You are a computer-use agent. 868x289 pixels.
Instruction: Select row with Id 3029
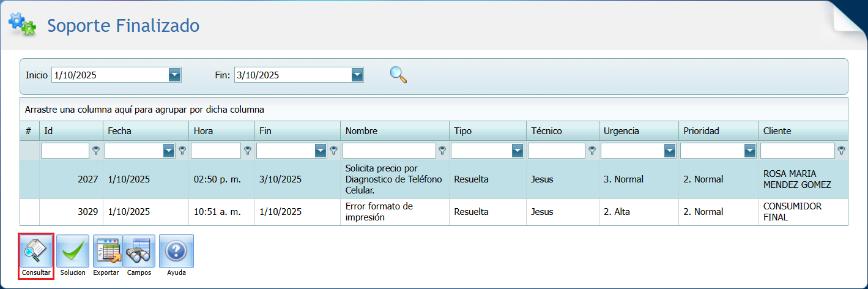(434, 212)
